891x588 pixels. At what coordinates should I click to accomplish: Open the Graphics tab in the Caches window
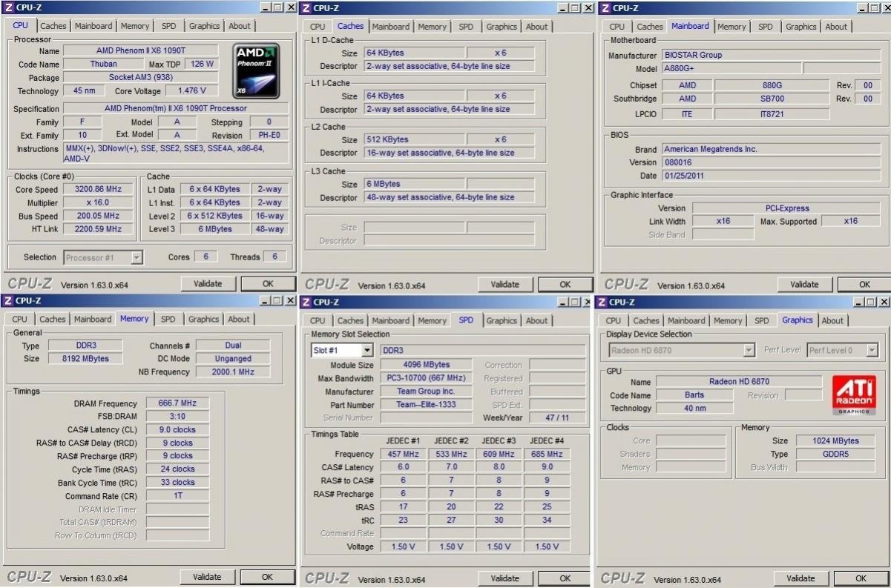pyautogui.click(x=502, y=27)
